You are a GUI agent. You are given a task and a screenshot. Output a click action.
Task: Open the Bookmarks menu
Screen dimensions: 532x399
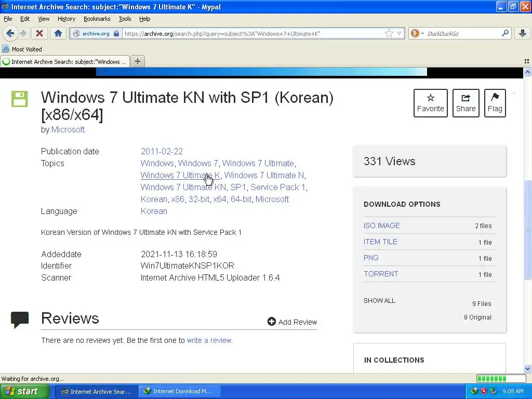(97, 19)
